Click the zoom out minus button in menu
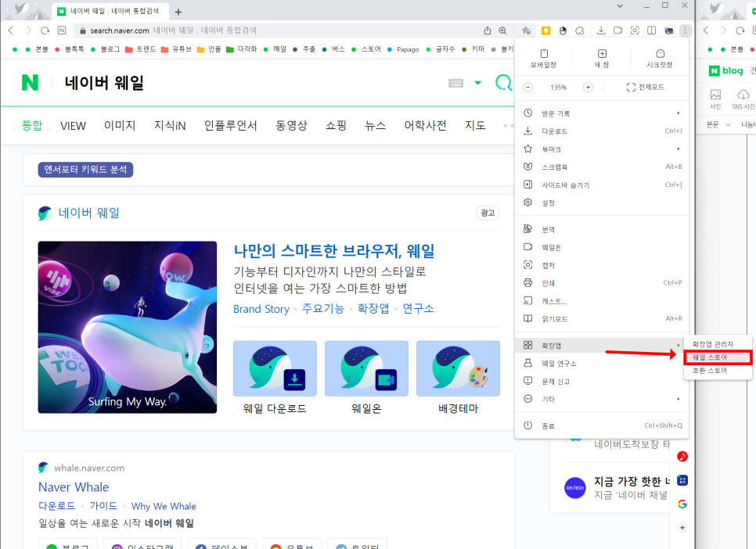756x549 pixels. tap(528, 88)
